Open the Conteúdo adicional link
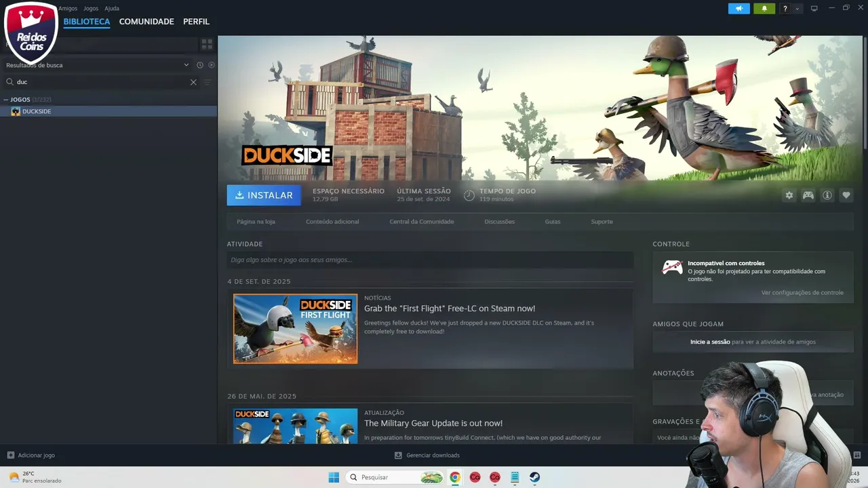The height and width of the screenshot is (488, 868). tap(332, 222)
